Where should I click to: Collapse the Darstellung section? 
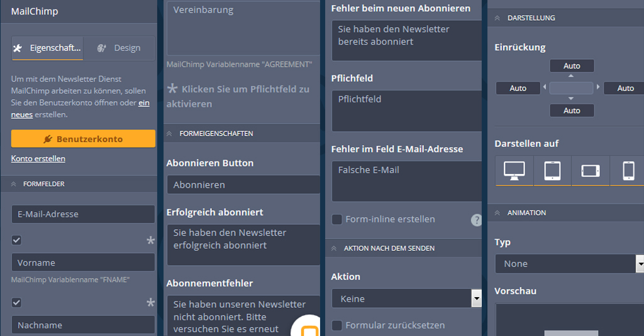pyautogui.click(x=498, y=18)
